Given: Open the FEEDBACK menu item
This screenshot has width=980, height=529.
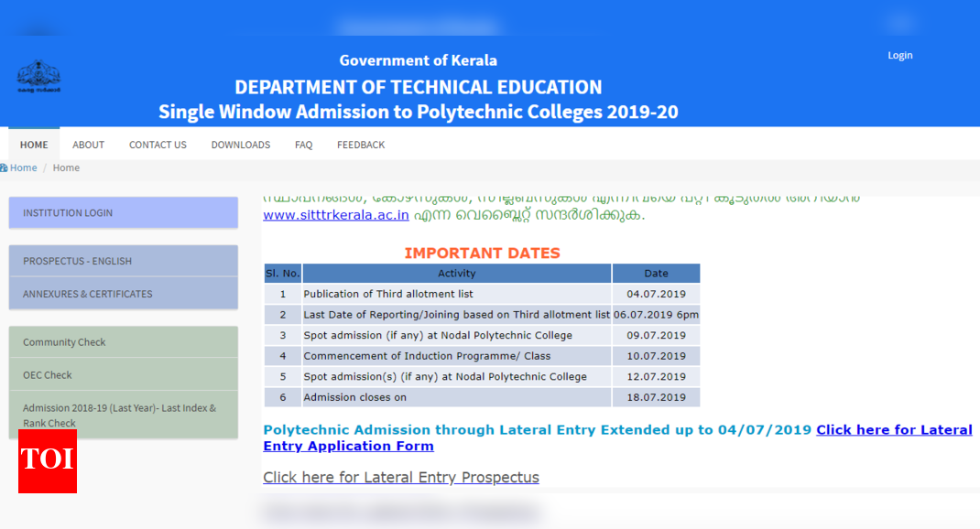Looking at the screenshot, I should (x=361, y=145).
